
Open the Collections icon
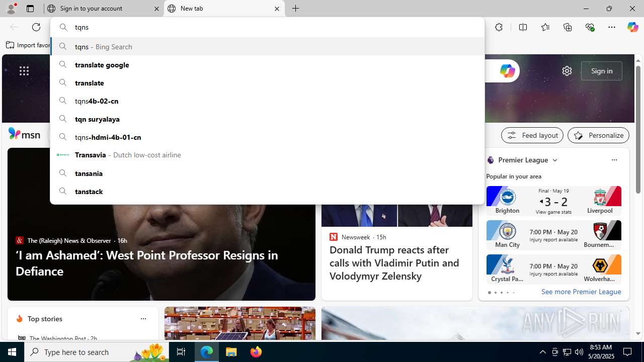tap(568, 27)
